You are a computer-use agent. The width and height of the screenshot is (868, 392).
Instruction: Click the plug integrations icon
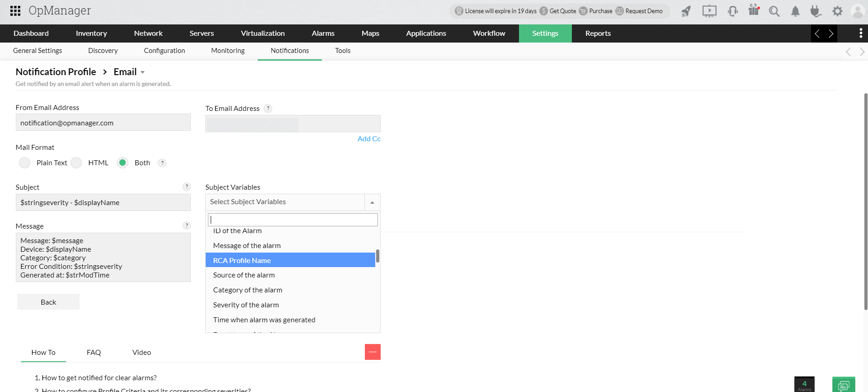point(816,11)
